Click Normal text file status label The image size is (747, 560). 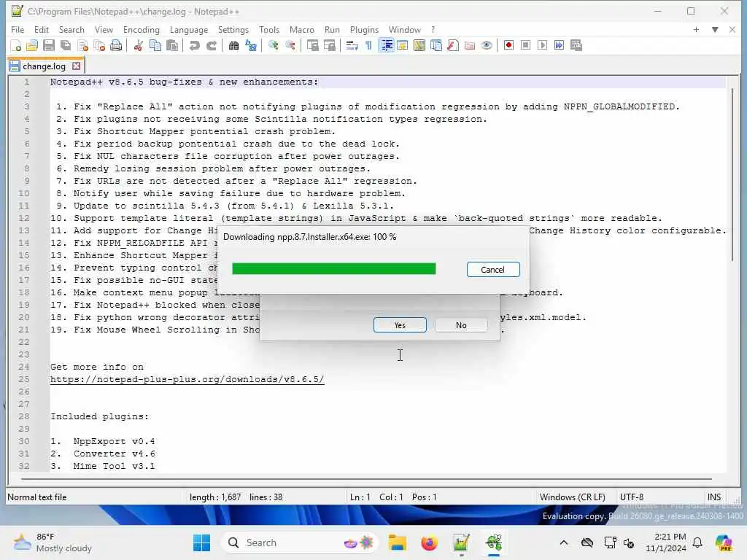[x=37, y=497]
